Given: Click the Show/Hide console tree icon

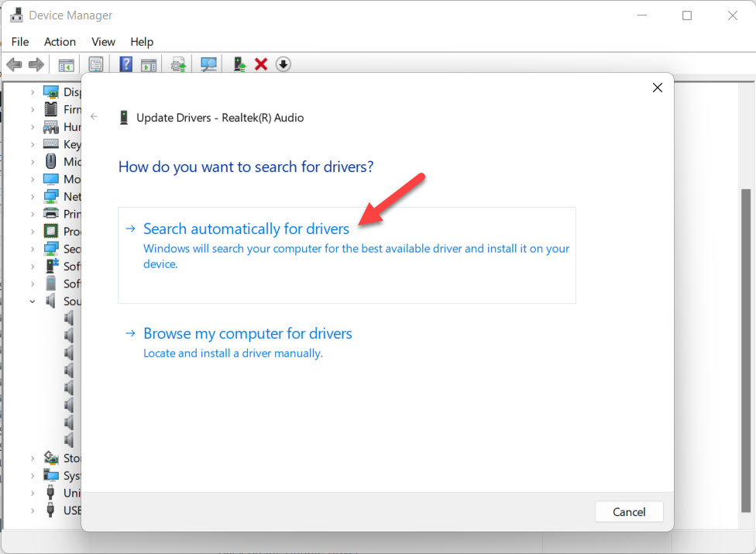Looking at the screenshot, I should 66,64.
